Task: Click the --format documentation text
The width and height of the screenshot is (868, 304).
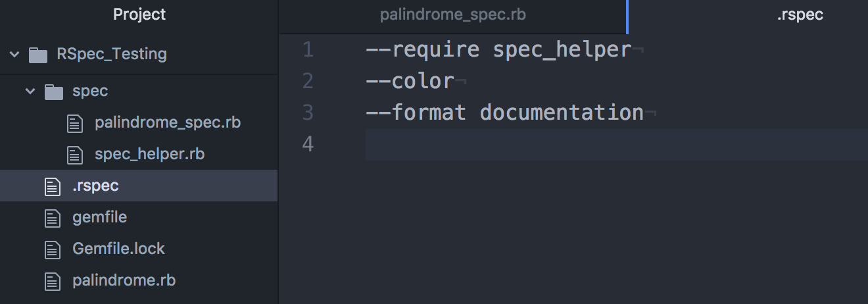Action: coord(504,113)
